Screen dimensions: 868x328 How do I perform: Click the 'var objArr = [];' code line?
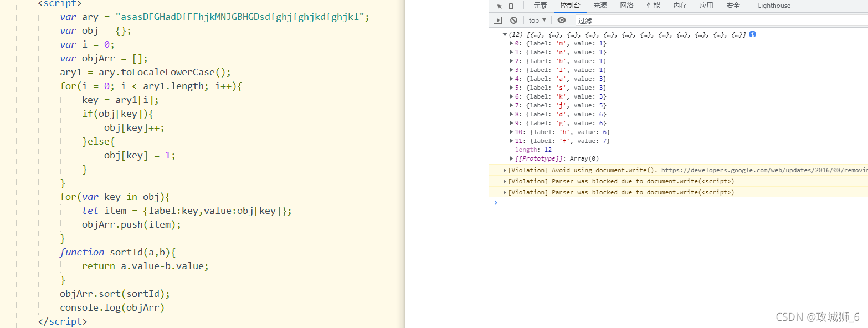point(104,58)
